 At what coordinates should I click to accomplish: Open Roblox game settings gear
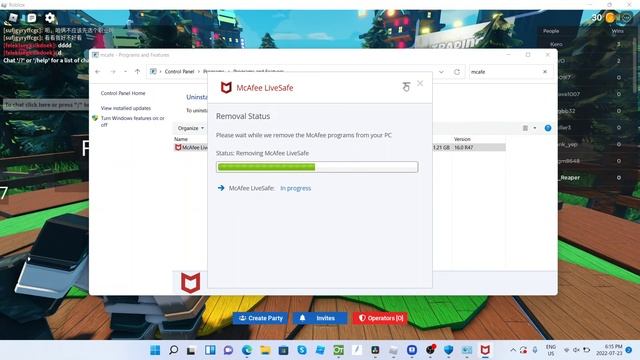pyautogui.click(x=50, y=18)
